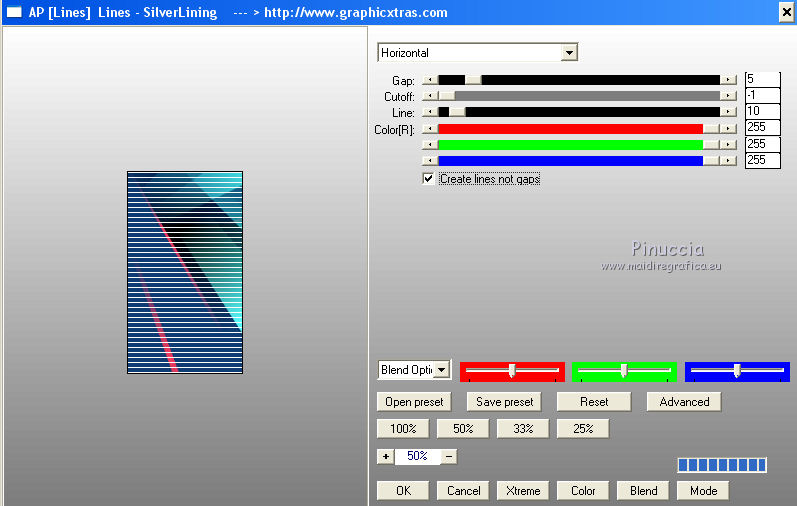This screenshot has height=506, width=797.
Task: Click Line slider right arrow
Action: pyautogui.click(x=728, y=112)
